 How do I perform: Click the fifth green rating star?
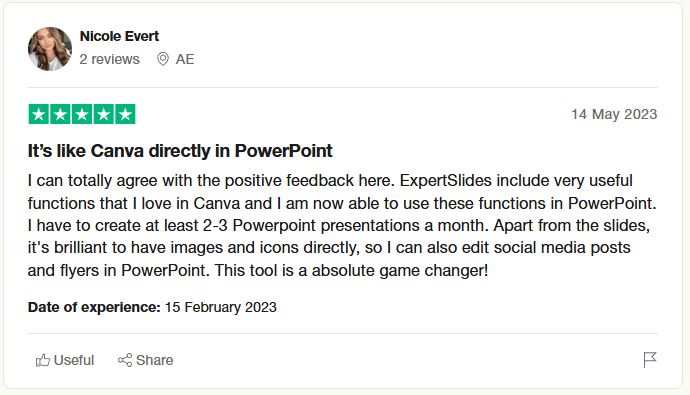(x=125, y=114)
